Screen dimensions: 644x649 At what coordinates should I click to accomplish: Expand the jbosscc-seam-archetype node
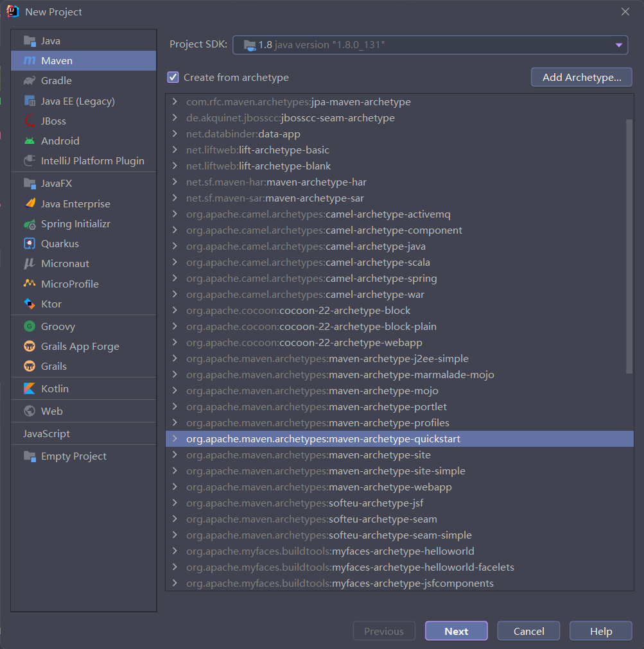click(x=175, y=117)
